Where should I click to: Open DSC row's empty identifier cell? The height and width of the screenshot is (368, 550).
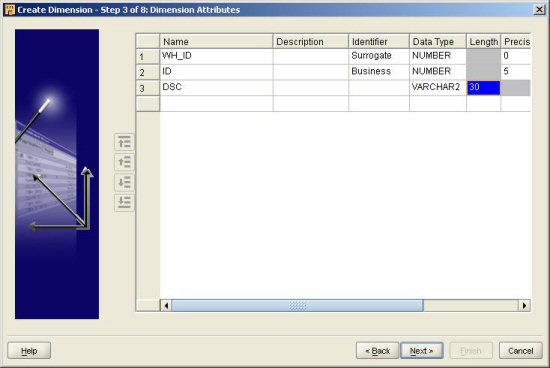point(379,88)
